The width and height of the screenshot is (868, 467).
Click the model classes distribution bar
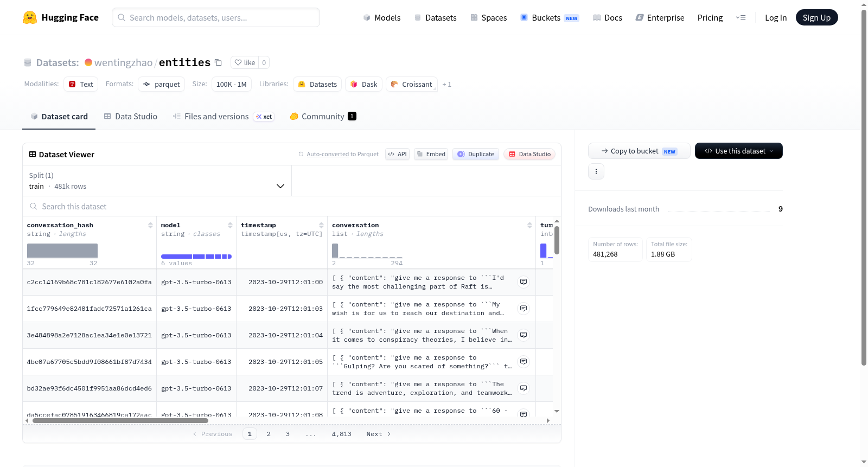(196, 257)
